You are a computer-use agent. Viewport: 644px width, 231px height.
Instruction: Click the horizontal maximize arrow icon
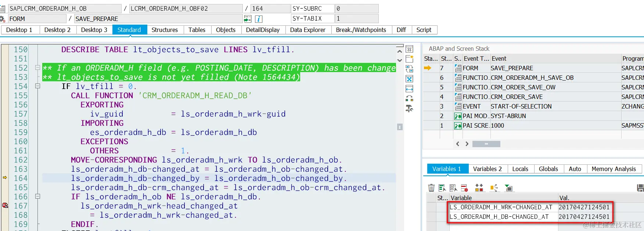pyautogui.click(x=409, y=89)
